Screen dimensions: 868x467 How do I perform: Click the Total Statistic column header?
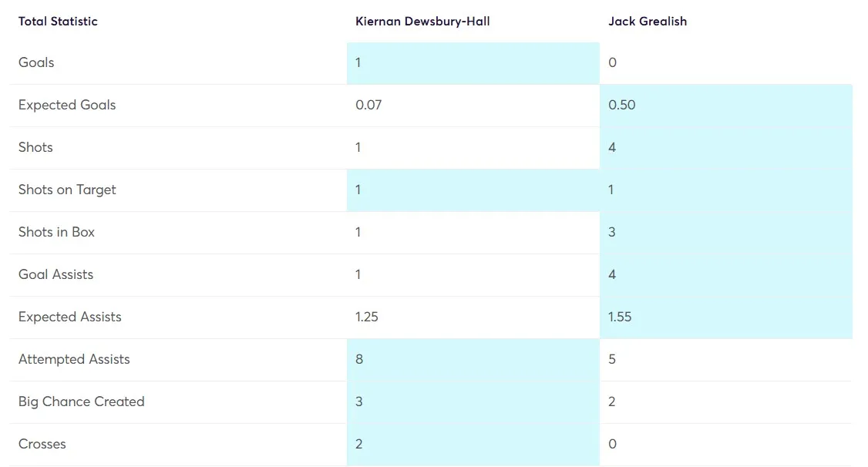(58, 21)
